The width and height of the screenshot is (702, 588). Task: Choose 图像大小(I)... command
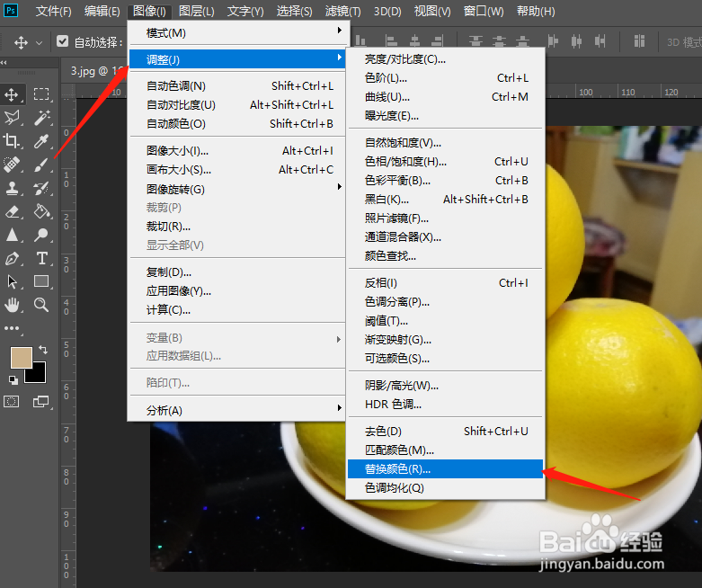pos(237,151)
